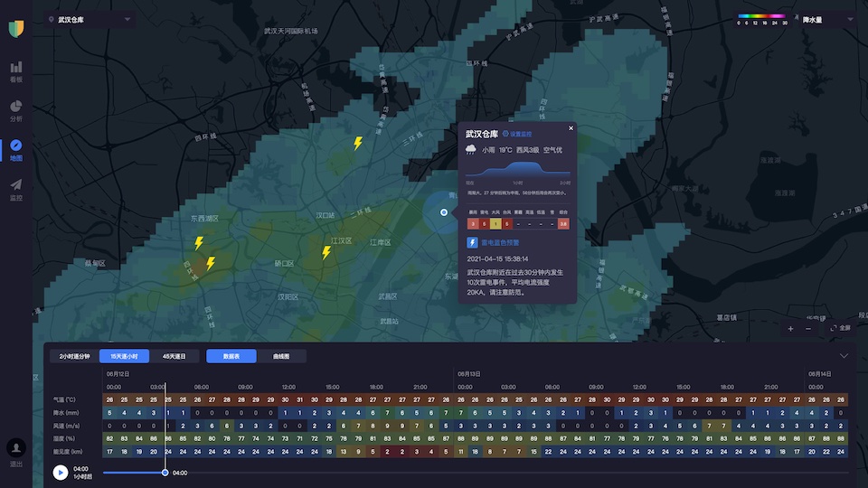Screen dimensions: 868x488
Task: Click the 退出 logout user avatar
Action: pos(16,449)
